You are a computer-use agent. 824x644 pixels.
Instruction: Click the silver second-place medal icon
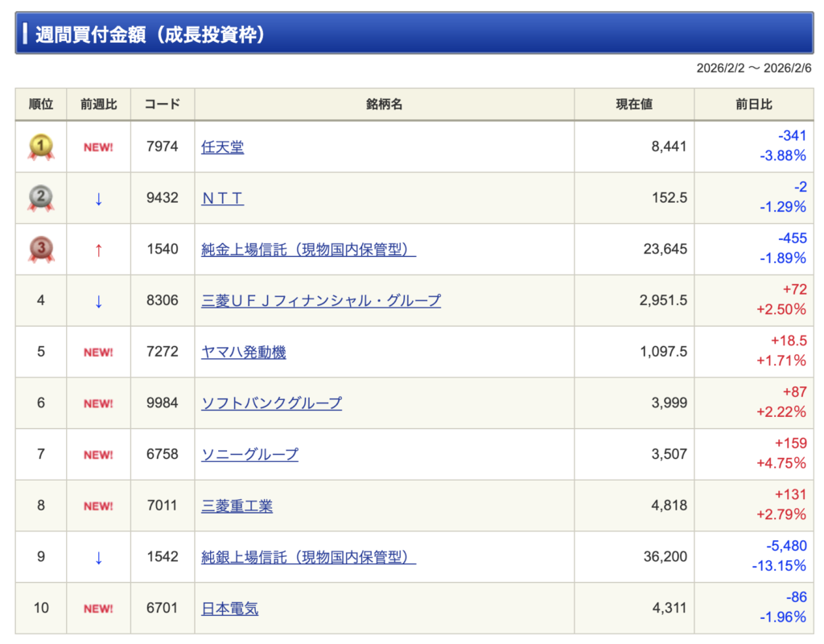[41, 198]
